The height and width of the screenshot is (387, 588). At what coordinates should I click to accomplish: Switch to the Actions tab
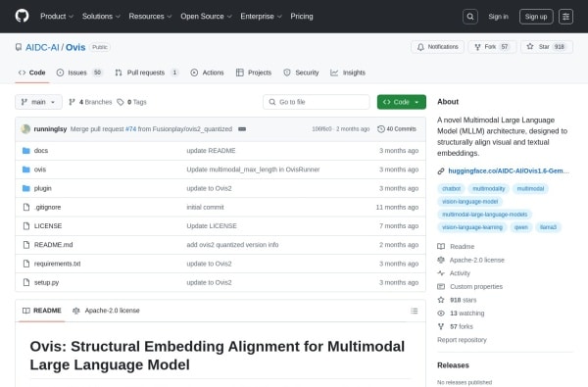click(x=207, y=73)
